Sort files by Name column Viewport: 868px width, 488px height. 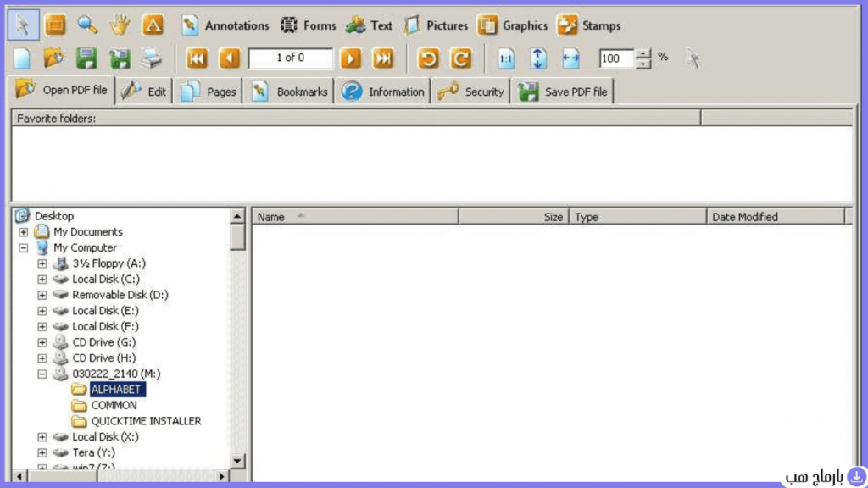point(355,216)
